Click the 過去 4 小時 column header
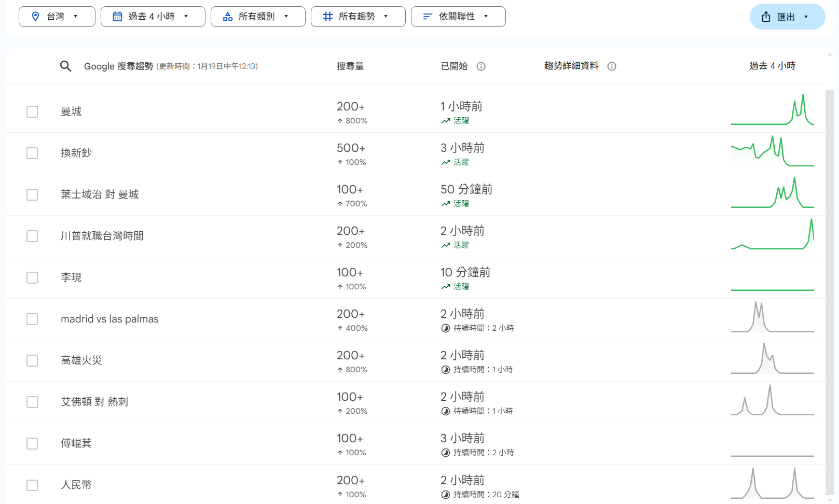Image resolution: width=839 pixels, height=504 pixels. tap(772, 66)
